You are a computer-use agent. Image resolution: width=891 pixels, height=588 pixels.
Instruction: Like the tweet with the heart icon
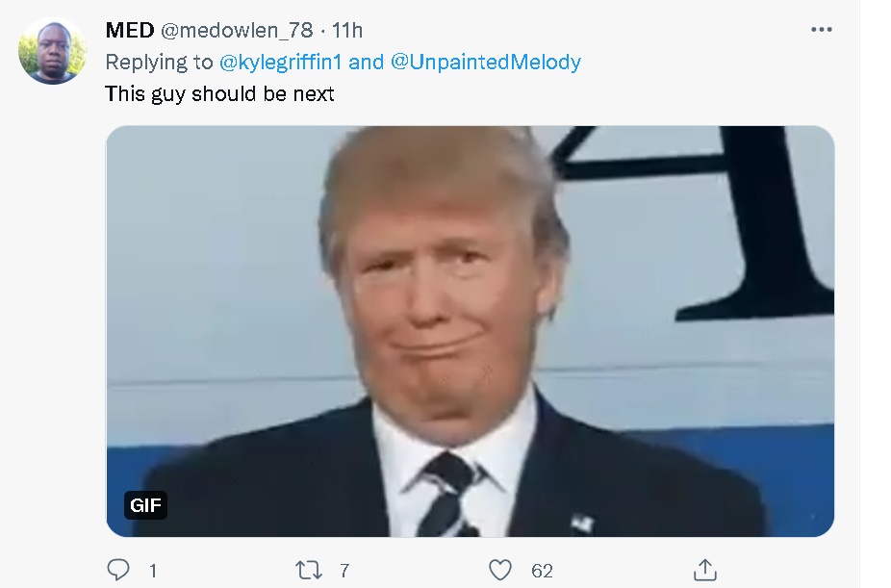500,570
